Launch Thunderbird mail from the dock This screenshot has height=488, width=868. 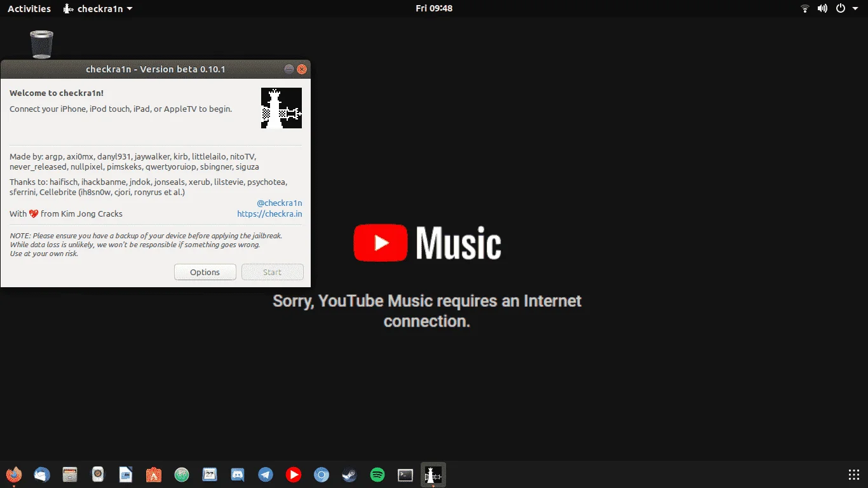click(42, 475)
